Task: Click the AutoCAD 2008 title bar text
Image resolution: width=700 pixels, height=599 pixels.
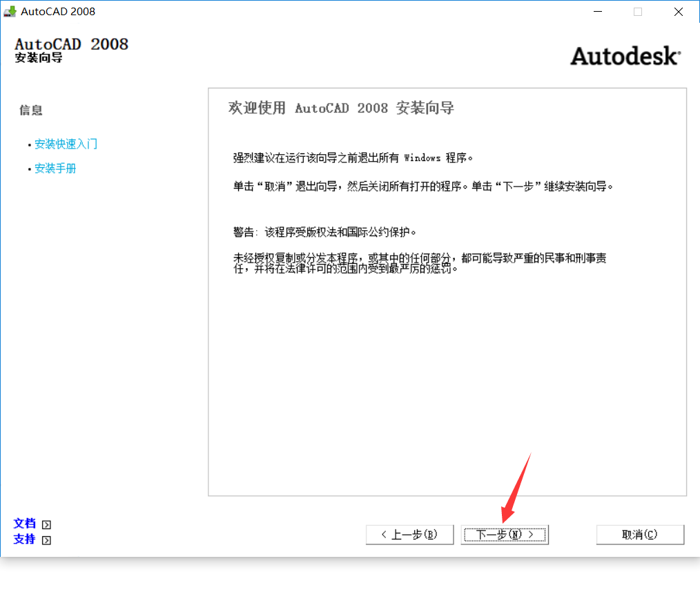Action: (x=58, y=12)
